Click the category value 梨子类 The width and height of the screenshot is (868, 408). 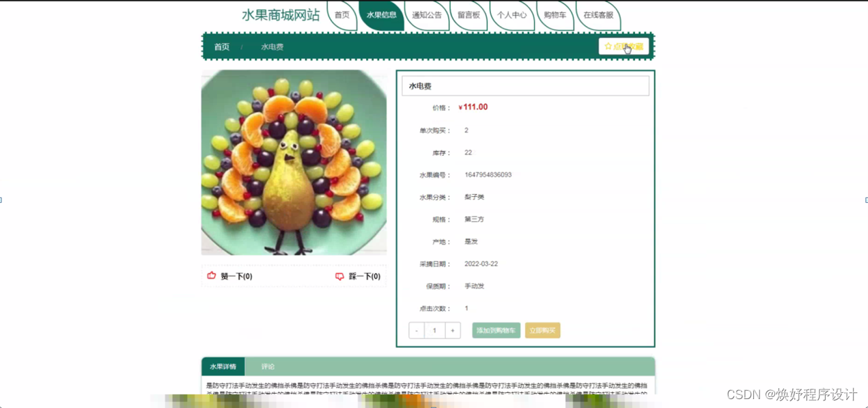(475, 197)
